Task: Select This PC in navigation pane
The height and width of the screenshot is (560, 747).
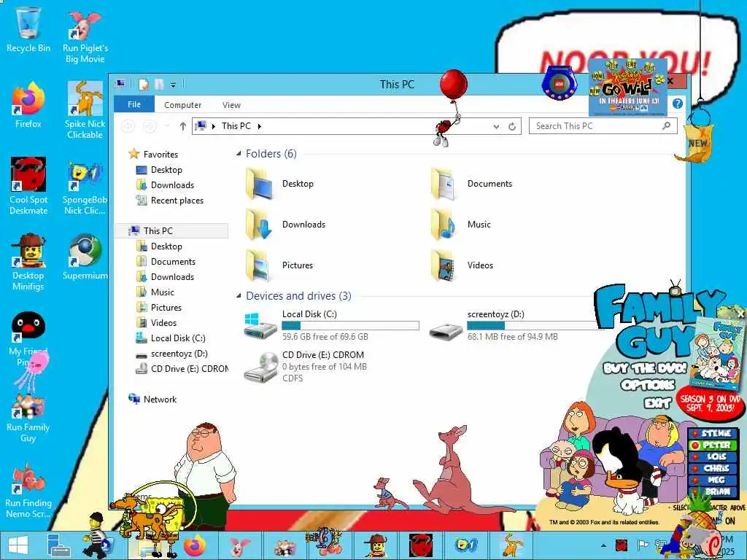Action: pos(158,231)
